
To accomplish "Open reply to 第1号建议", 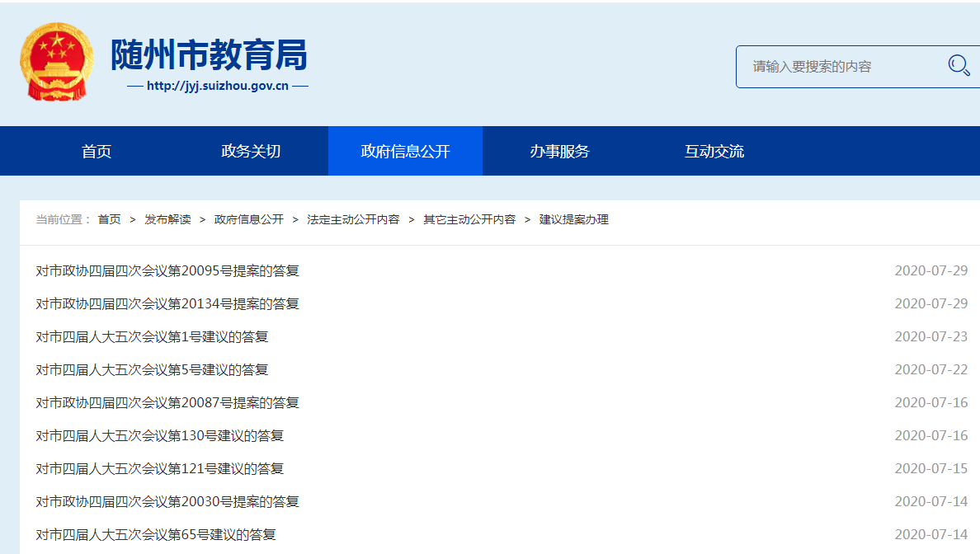I will [x=152, y=336].
